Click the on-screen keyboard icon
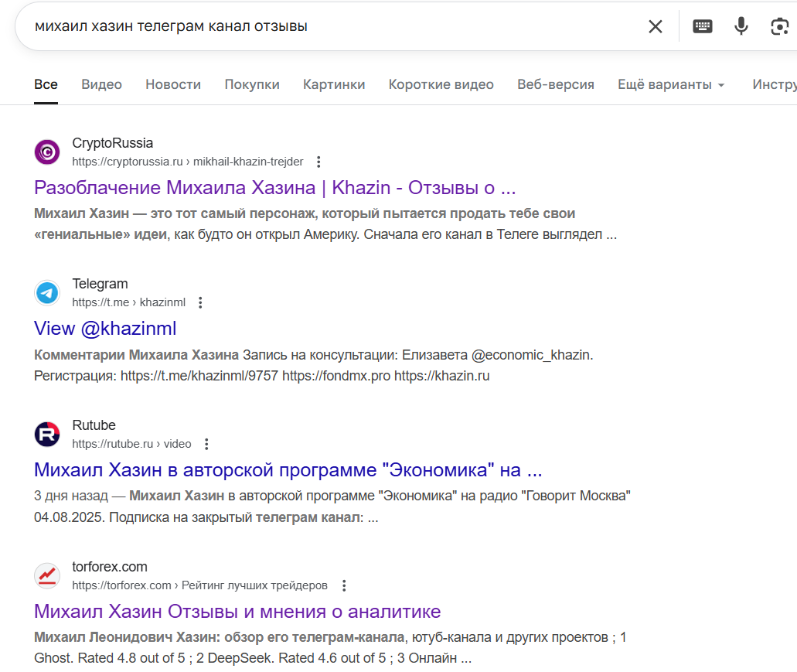Screen dimensions: 797x672 702,26
